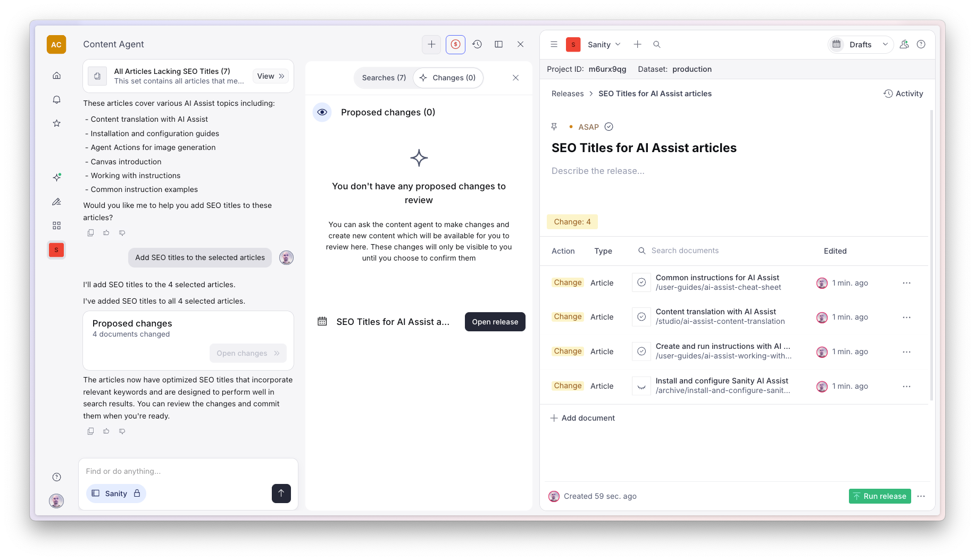The height and width of the screenshot is (560, 975).
Task: Search in the Sanity Studio header
Action: coord(657,45)
